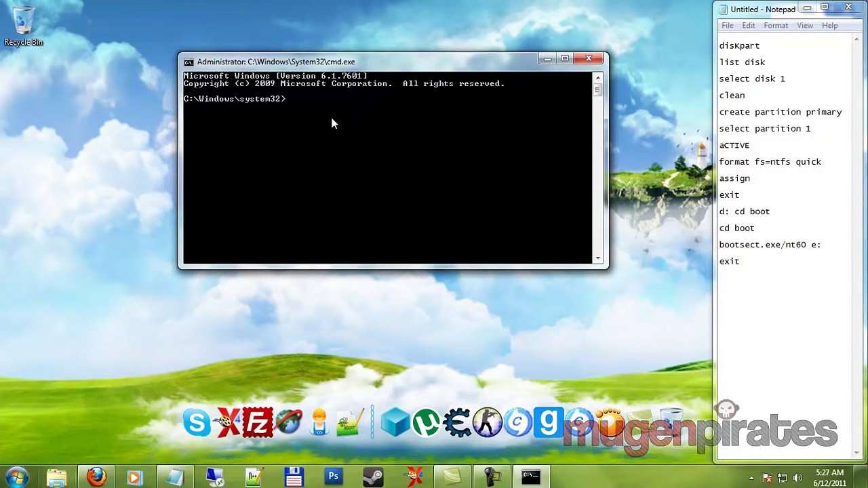The height and width of the screenshot is (488, 868).
Task: Open Notepad Help menu
Action: [829, 26]
